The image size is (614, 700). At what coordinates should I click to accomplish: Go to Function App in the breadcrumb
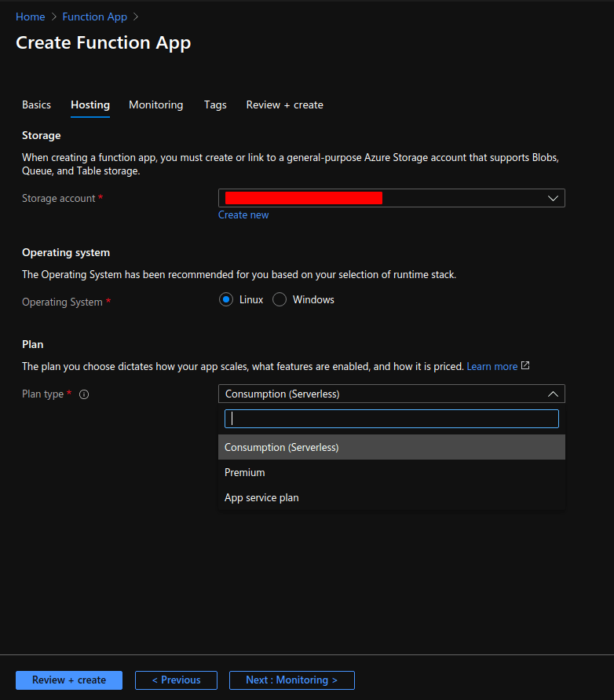click(94, 16)
